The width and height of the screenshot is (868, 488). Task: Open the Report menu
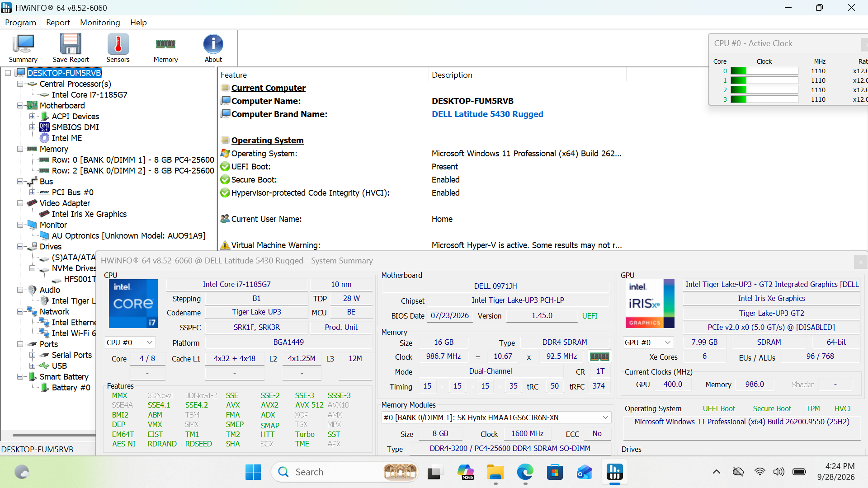58,23
